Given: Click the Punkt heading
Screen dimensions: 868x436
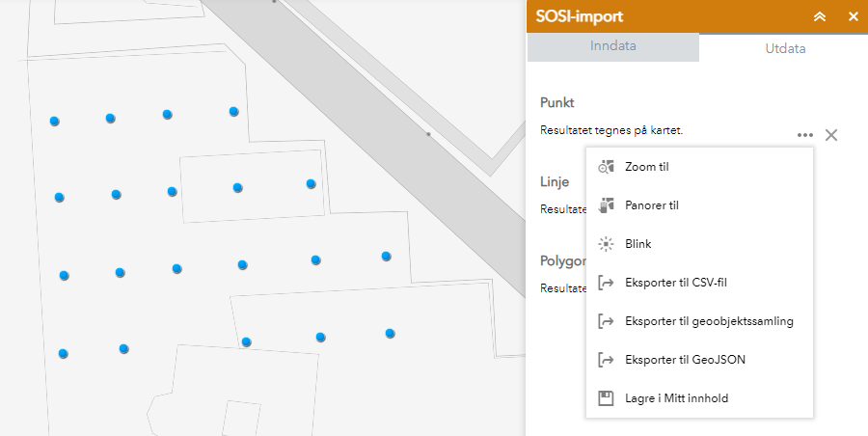Looking at the screenshot, I should (x=557, y=103).
